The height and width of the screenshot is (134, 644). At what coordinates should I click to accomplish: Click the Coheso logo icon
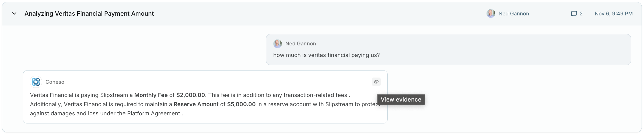tap(36, 82)
